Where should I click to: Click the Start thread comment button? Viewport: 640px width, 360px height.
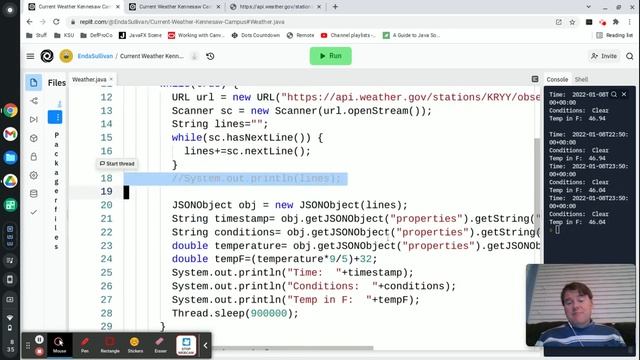[x=117, y=164]
